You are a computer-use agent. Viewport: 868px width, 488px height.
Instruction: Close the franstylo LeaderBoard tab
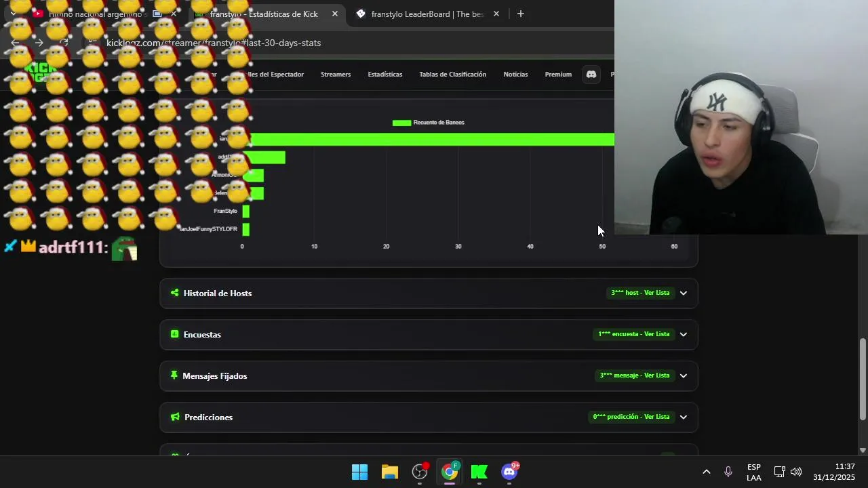[x=496, y=14]
